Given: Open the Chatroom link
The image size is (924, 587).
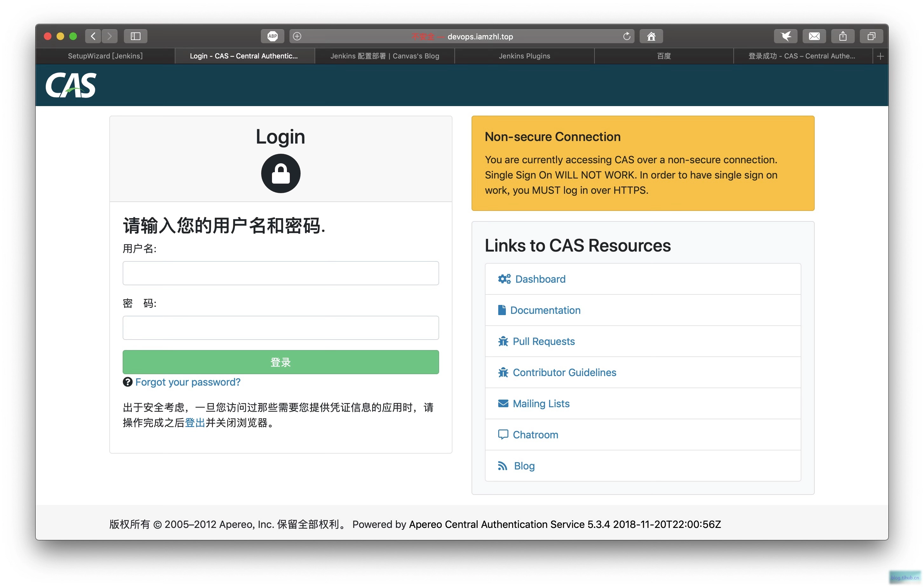Looking at the screenshot, I should coord(535,435).
